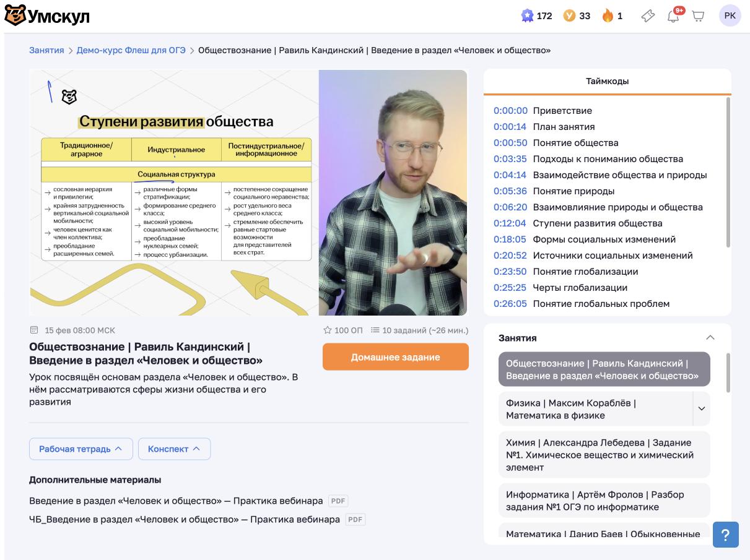The width and height of the screenshot is (750, 560).
Task: Expand the Конспект dropdown
Action: (x=174, y=449)
